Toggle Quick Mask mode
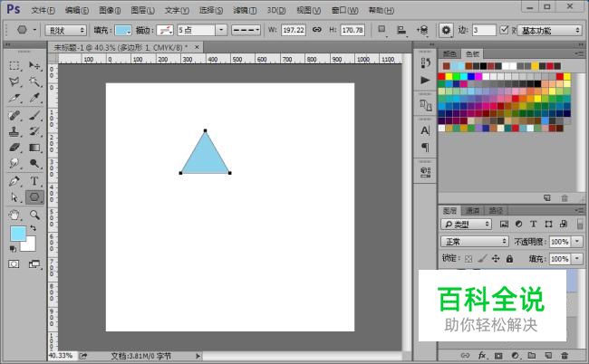This screenshot has height=364, width=589. (x=14, y=264)
